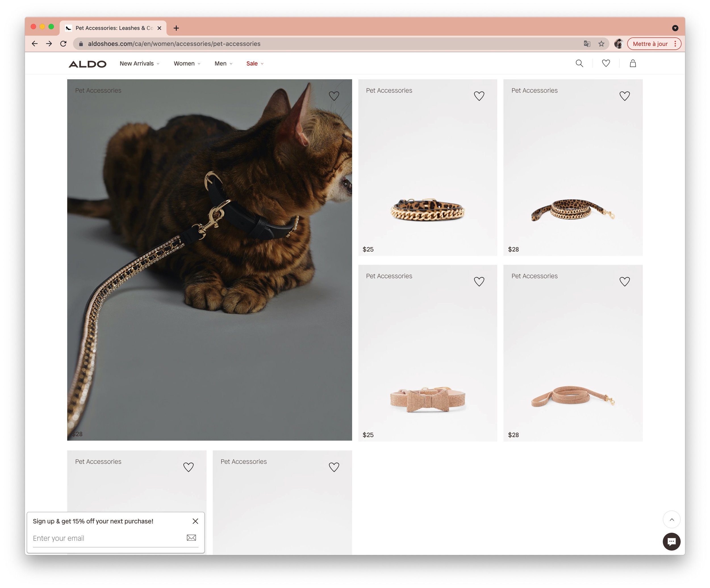Favorite the cat leash photo item
Image resolution: width=710 pixels, height=588 pixels.
pyautogui.click(x=334, y=96)
